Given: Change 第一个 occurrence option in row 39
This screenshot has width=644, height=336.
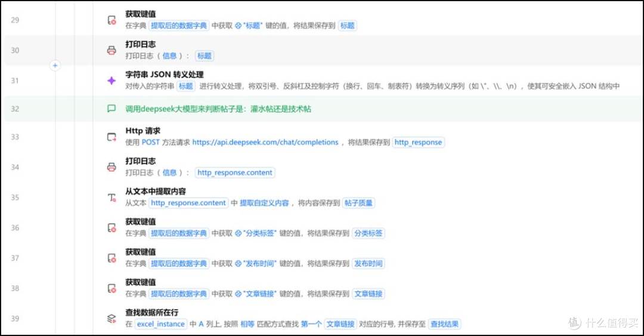Looking at the screenshot, I should click(x=311, y=324).
